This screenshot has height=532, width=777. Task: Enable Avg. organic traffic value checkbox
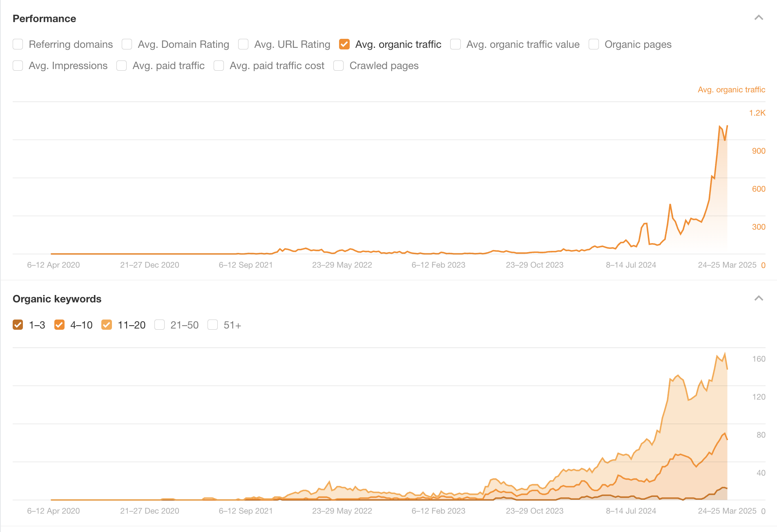(455, 44)
